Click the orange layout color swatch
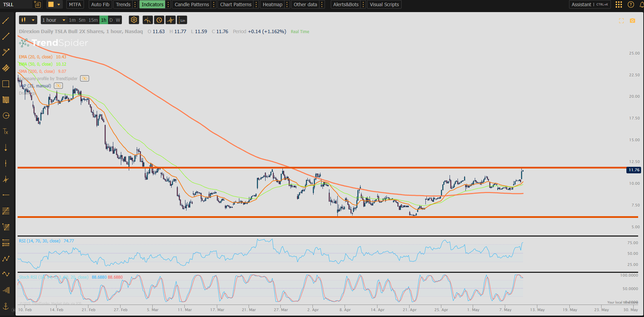 pos(51,4)
